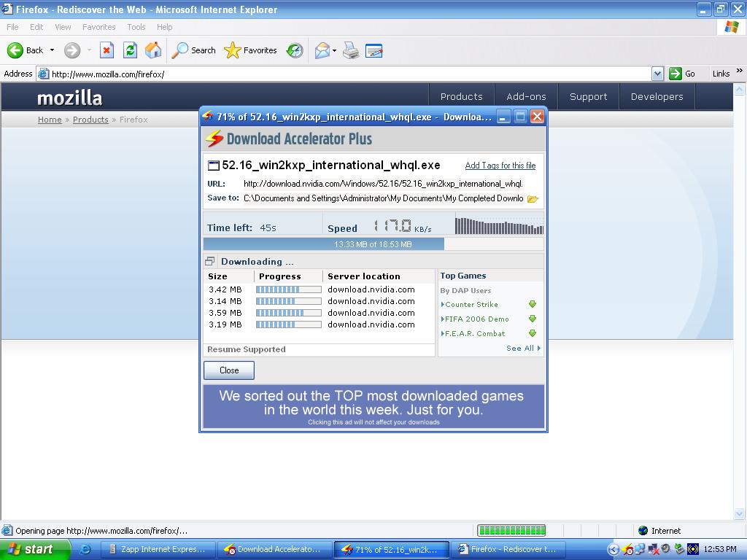Go to Home page icon

[153, 50]
